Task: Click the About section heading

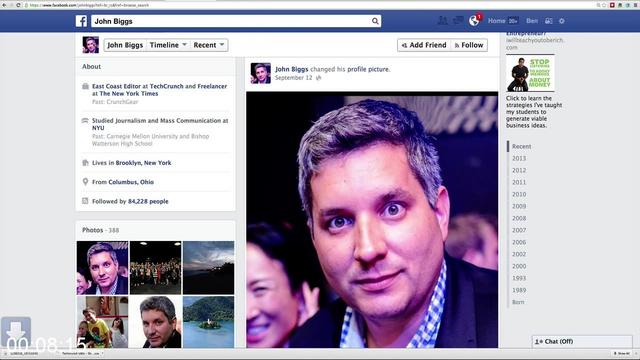Action: coord(91,67)
